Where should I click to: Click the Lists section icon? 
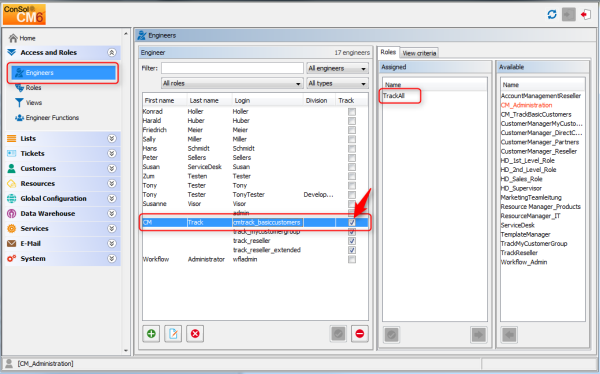12,139
